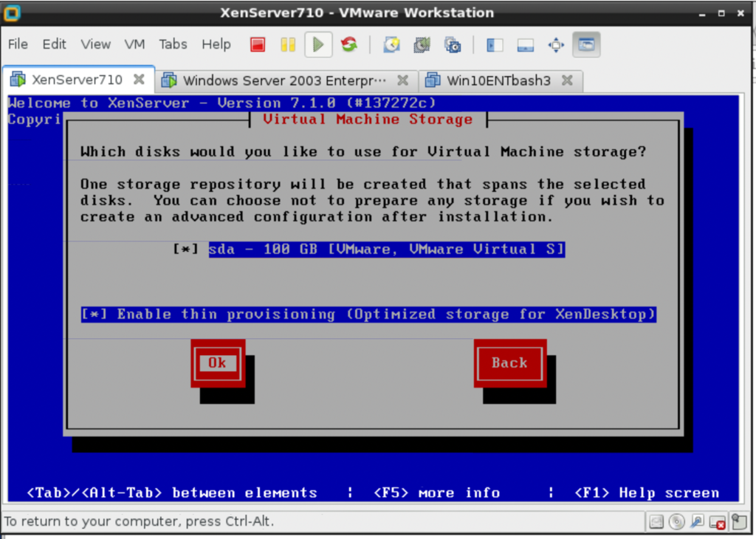The height and width of the screenshot is (539, 756).
Task: Click the Ok button in installer
Action: click(x=218, y=363)
